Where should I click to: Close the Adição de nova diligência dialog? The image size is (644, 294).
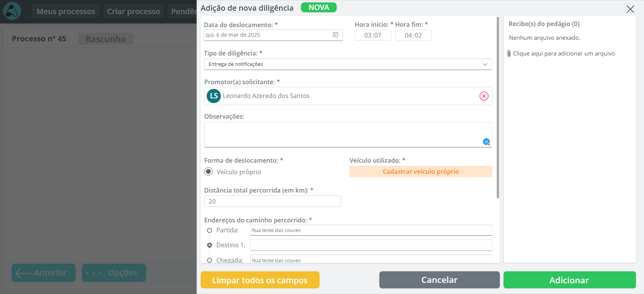click(x=630, y=9)
